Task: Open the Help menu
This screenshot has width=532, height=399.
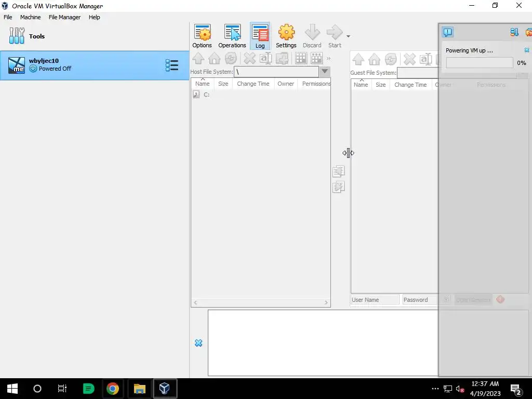Action: (x=95, y=17)
